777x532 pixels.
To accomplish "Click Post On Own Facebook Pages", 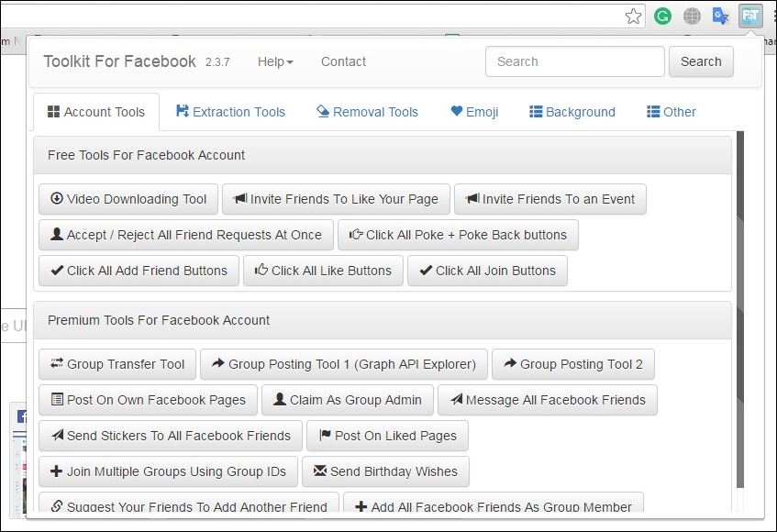I will pyautogui.click(x=149, y=400).
